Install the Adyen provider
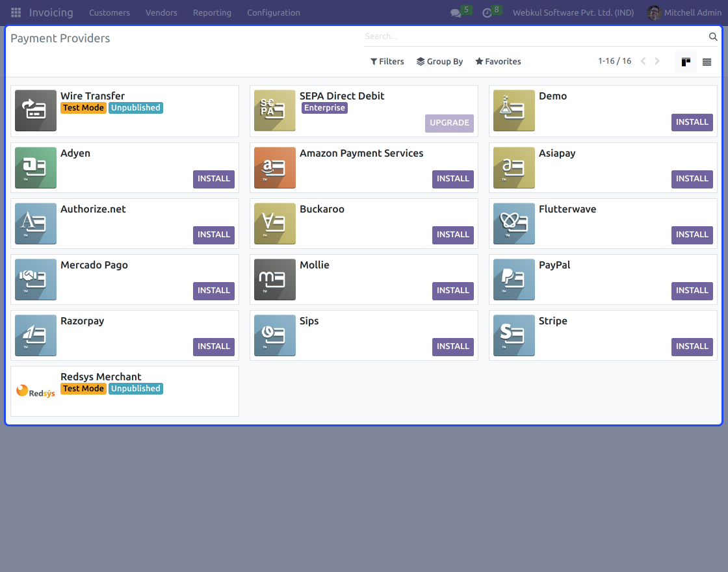The image size is (728, 572). point(214,179)
